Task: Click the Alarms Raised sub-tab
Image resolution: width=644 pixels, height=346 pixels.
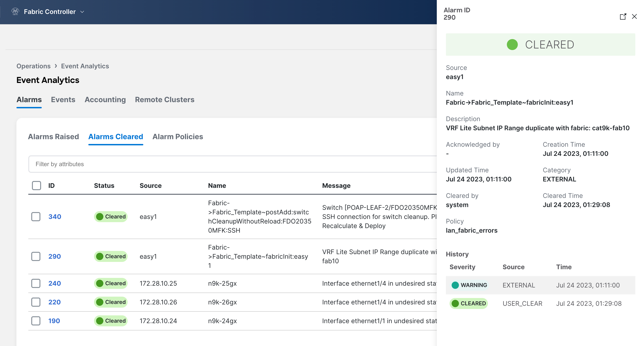Action: [x=53, y=136]
